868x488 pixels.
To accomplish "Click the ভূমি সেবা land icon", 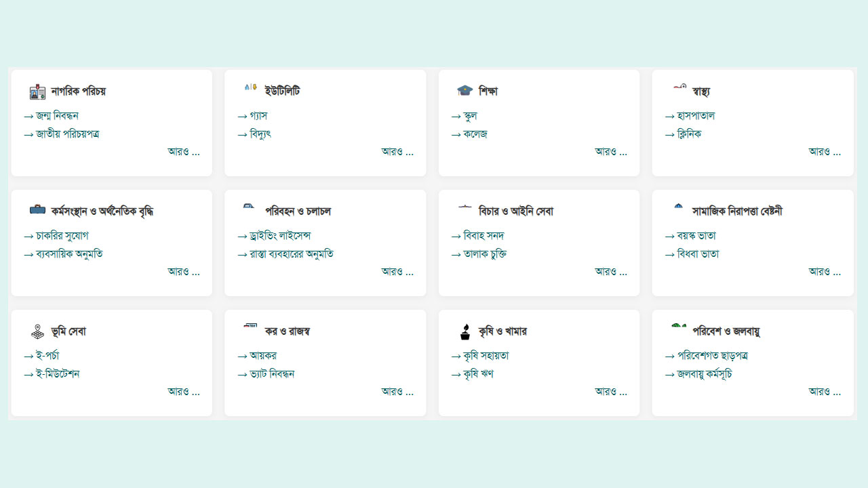I will tap(37, 331).
